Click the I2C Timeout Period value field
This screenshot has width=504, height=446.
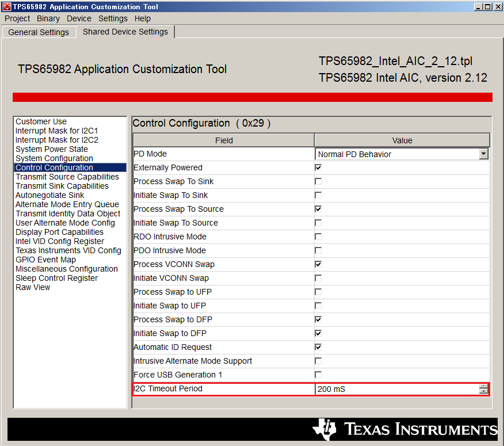click(x=397, y=389)
